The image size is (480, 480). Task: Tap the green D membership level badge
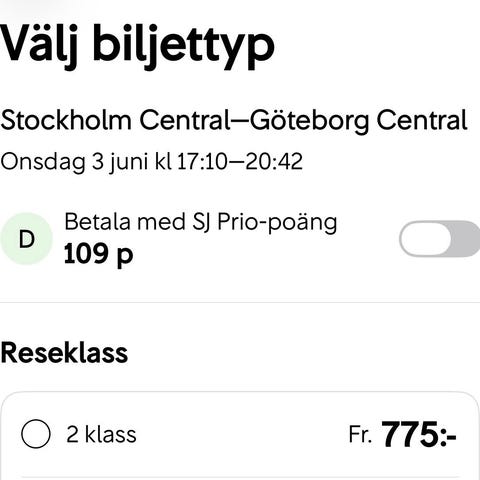(x=26, y=239)
